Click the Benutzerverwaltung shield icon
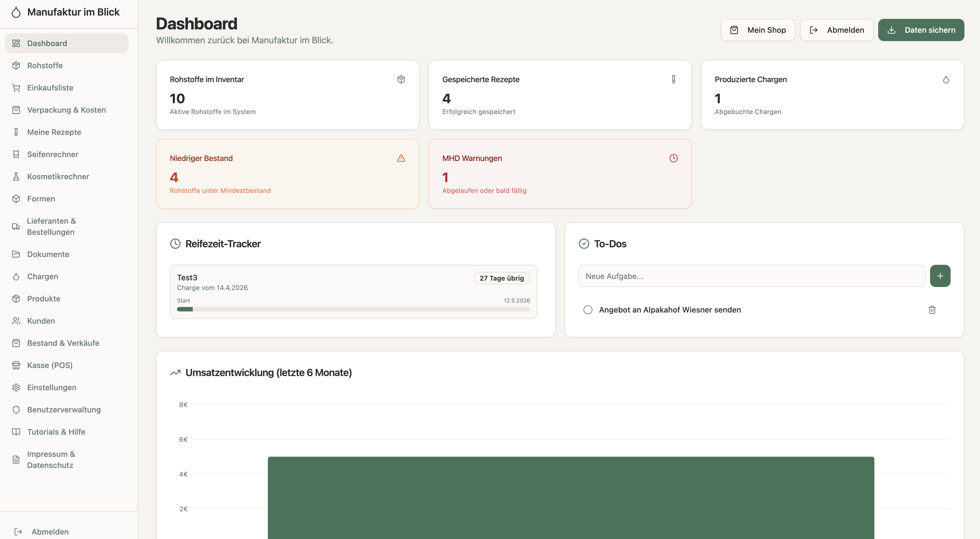This screenshot has height=539, width=980. point(16,410)
